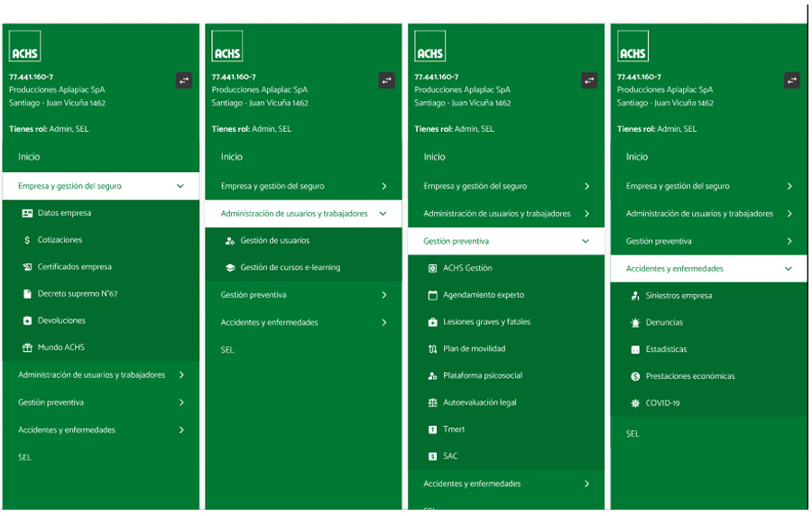This screenshot has width=812, height=516.
Task: Click the switch-company arrows icon in second panel
Action: tap(386, 81)
